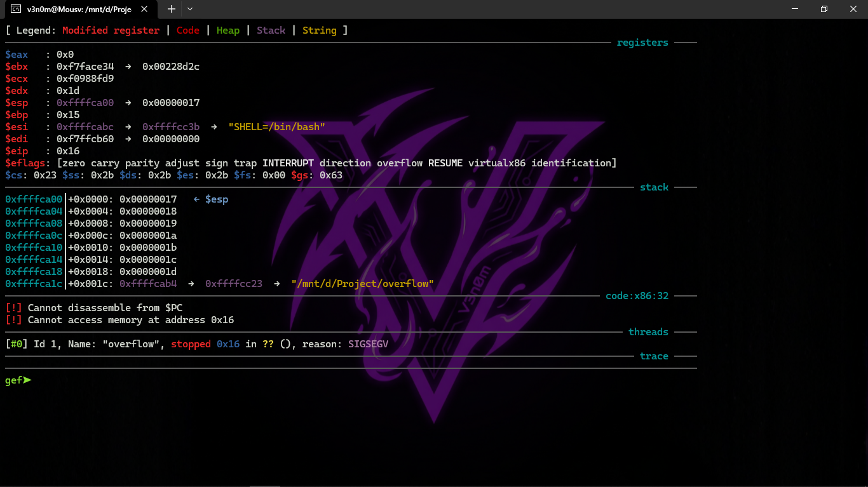Click the SIGSEGV stop reason text
868x487 pixels.
368,344
